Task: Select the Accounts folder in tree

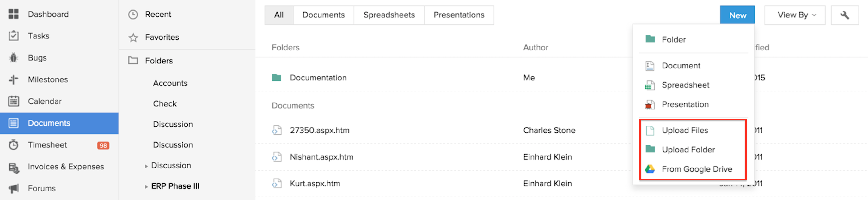Action: point(170,83)
